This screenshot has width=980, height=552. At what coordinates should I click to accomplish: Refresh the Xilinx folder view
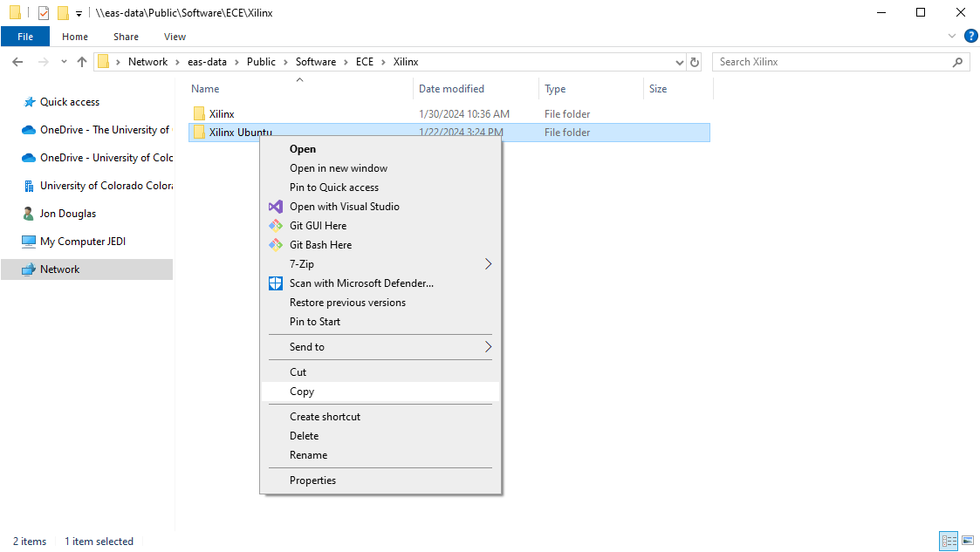[x=695, y=62]
